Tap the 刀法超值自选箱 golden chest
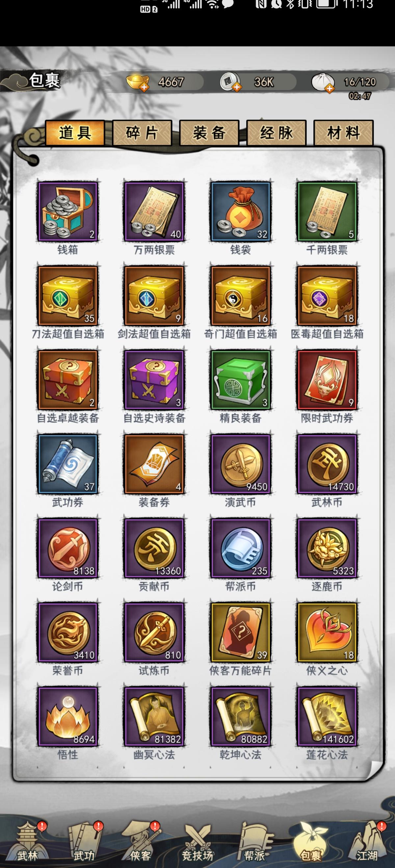Screen dimensions: 395x868 (x=68, y=296)
